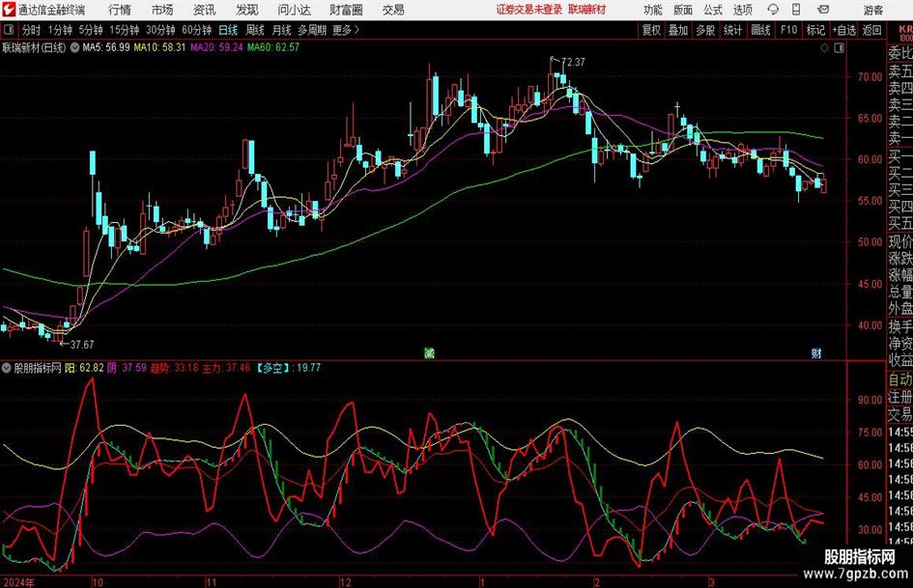Click the 2024年 date axis label
Viewport: 913px width, 588px height.
18,582
